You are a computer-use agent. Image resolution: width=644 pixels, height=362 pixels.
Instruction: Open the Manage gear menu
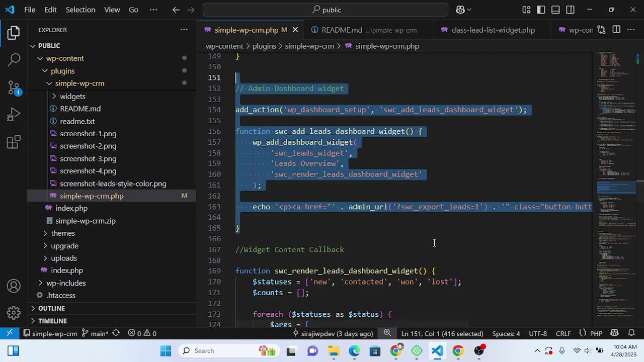pos(14,313)
